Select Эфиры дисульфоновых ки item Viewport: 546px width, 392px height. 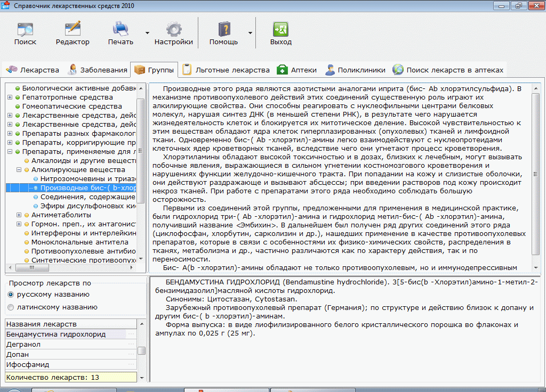[88, 206]
